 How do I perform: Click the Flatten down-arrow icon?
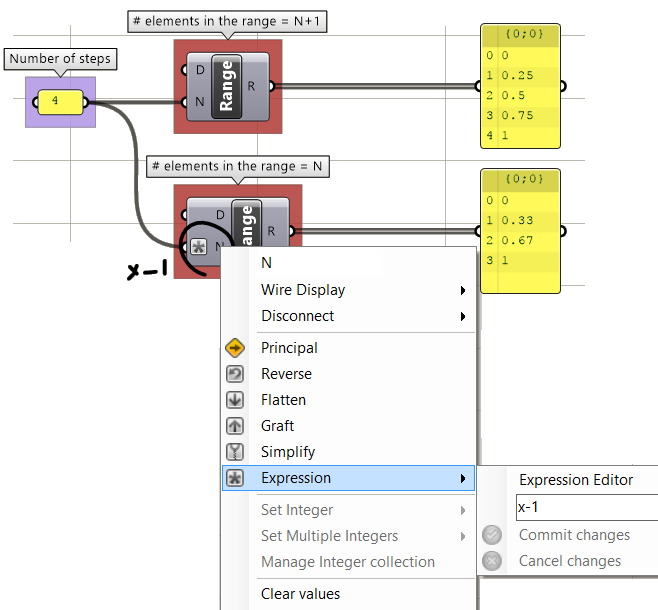pos(236,400)
